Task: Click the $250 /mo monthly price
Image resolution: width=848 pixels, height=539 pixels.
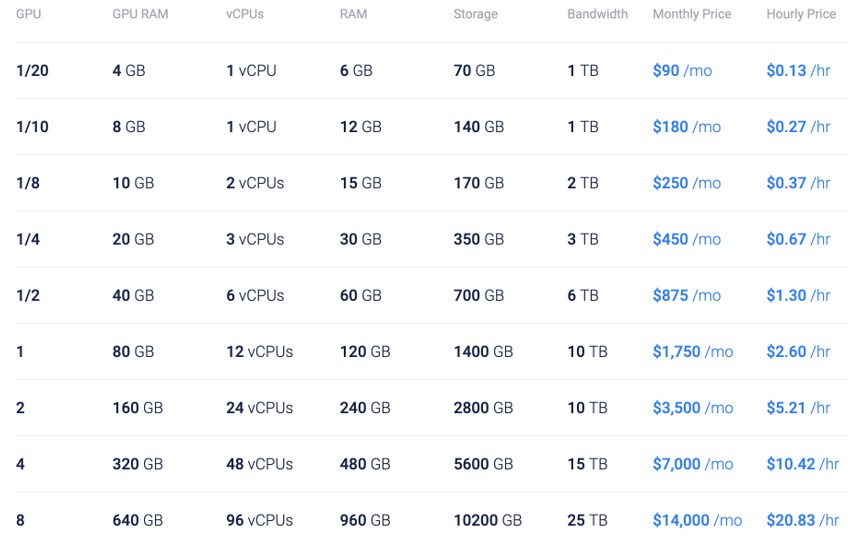Action: tap(686, 183)
